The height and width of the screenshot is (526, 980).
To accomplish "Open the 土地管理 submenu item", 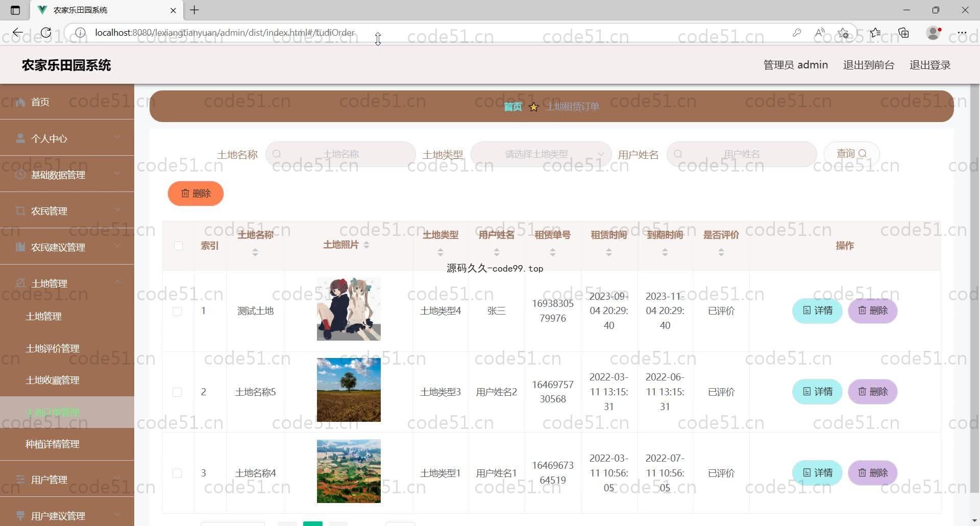I will coord(67,317).
